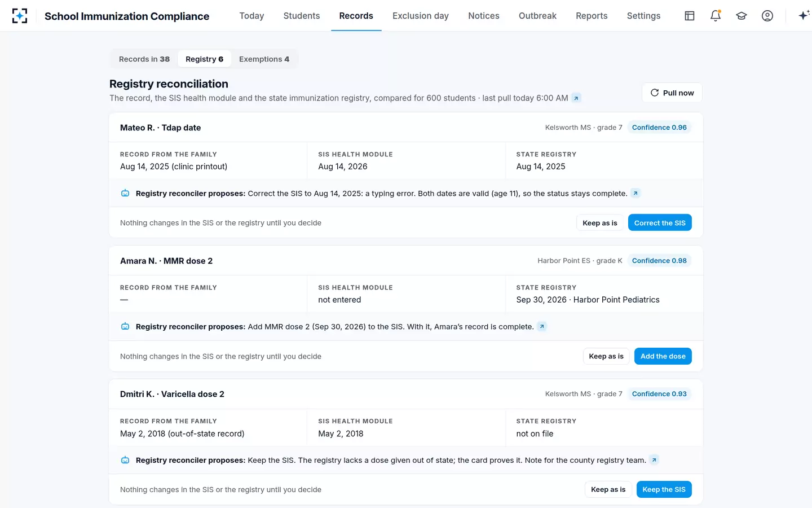
Task: Open the user account icon
Action: [767, 16]
